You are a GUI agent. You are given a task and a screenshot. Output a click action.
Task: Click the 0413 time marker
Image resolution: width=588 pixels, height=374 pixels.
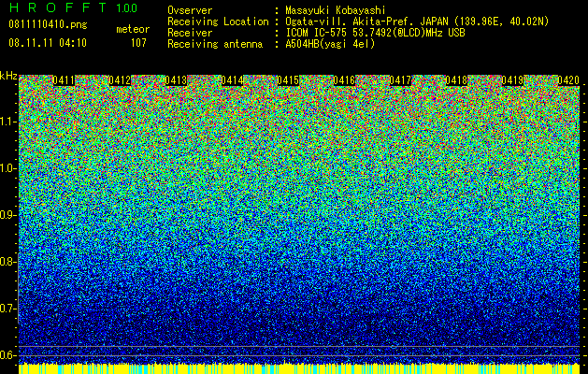[176, 80]
